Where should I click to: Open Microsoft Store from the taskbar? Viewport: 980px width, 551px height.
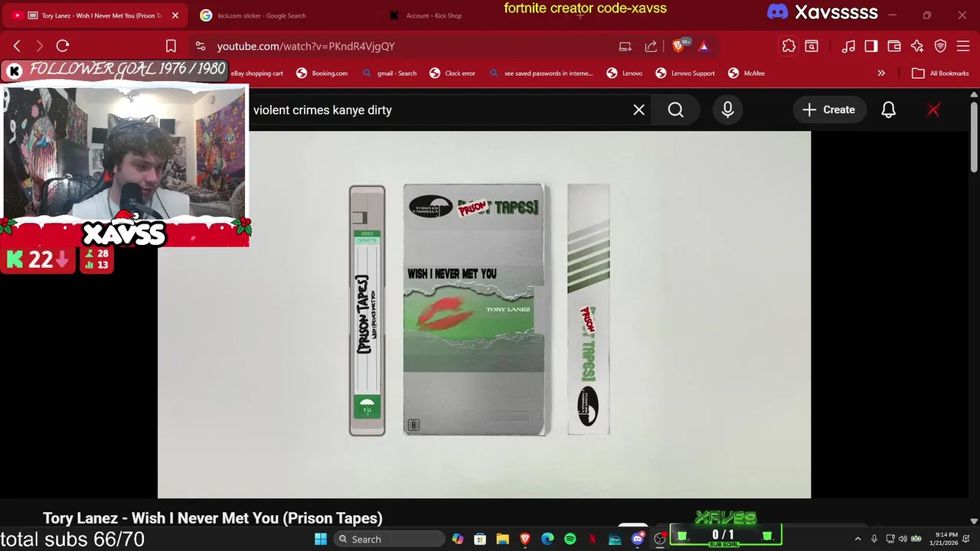[479, 539]
